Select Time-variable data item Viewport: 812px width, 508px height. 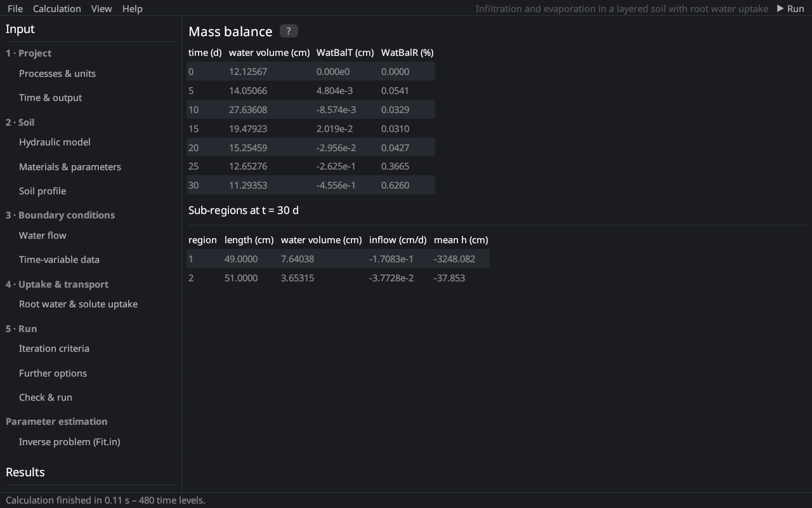[59, 260]
